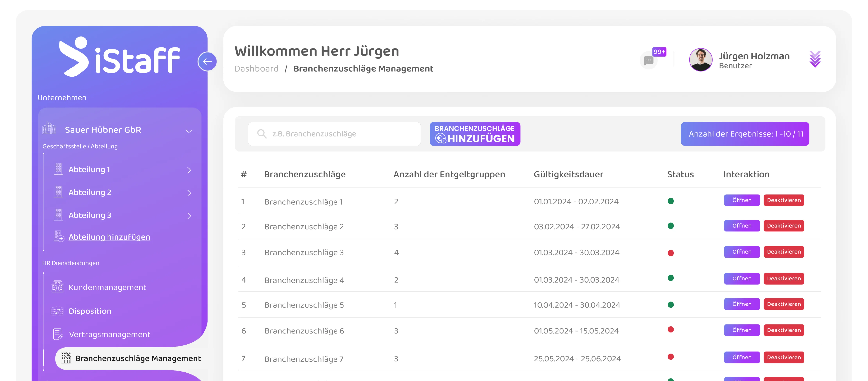Image resolution: width=868 pixels, height=381 pixels.
Task: Click date range 25.05.2024 - 25.06.2024
Action: [x=577, y=358]
